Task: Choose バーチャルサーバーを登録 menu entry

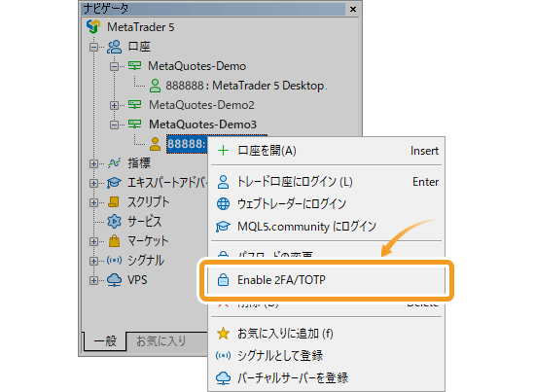Action: [326, 378]
